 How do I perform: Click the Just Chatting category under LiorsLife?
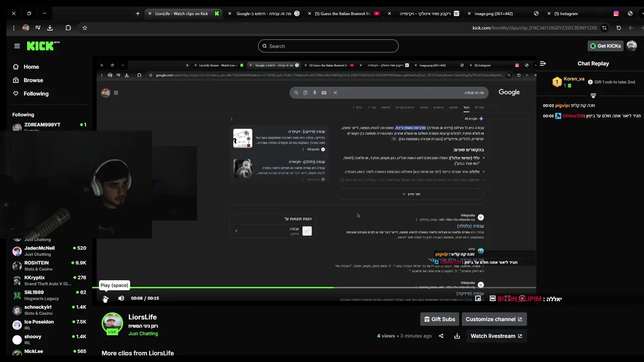143,334
